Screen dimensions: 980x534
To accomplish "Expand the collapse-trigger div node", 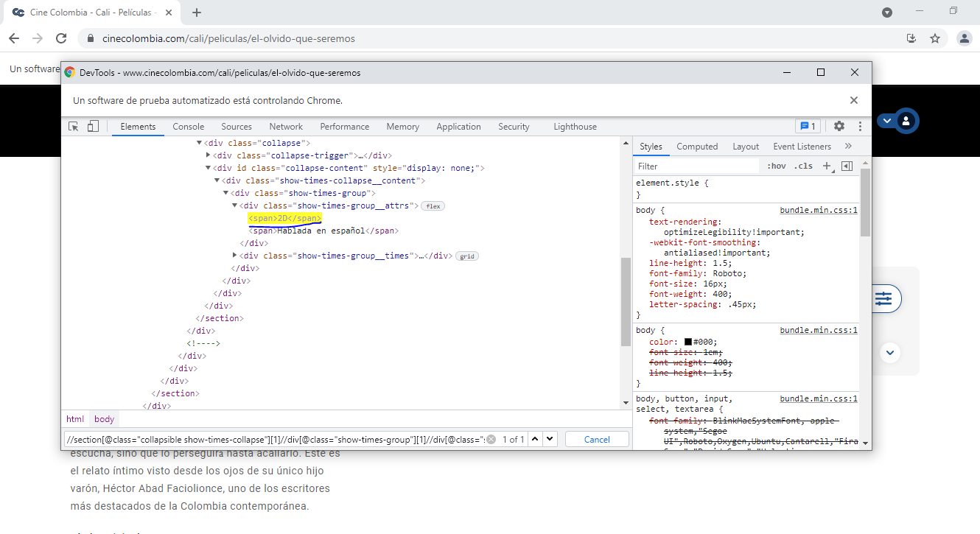I will click(208, 155).
